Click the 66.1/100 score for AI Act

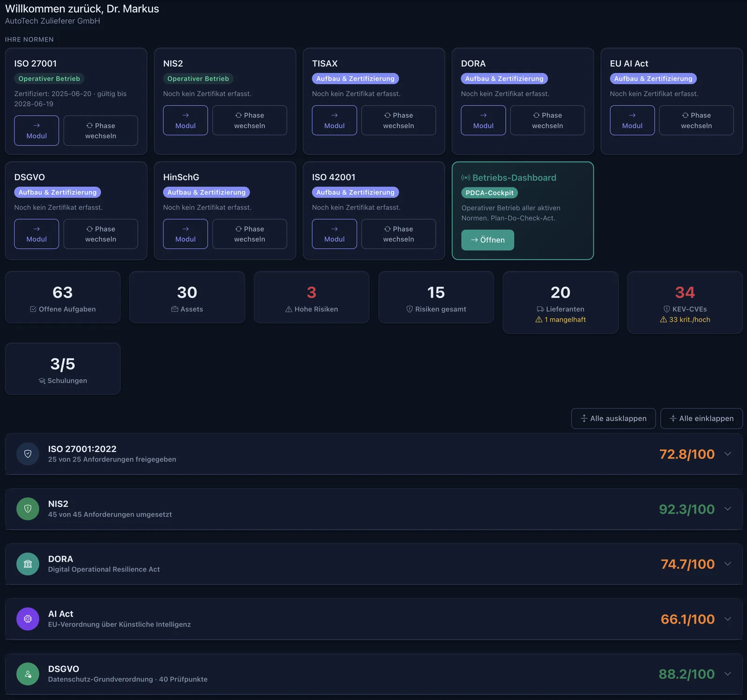coord(688,619)
